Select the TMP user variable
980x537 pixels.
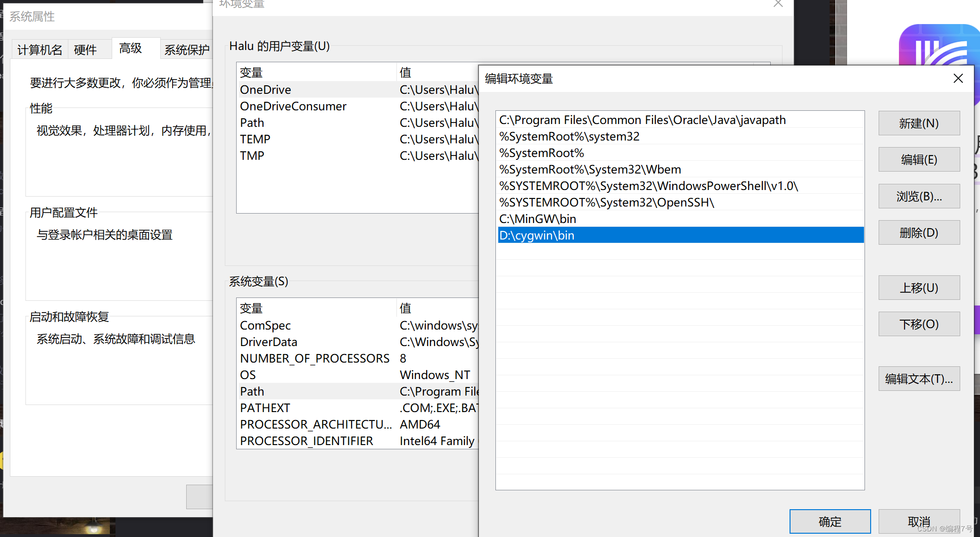click(x=358, y=156)
